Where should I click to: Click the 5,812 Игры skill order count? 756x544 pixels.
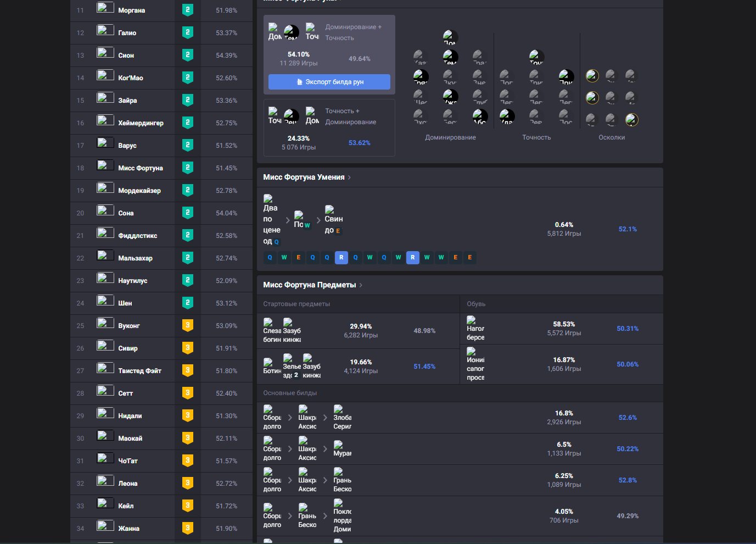pyautogui.click(x=564, y=234)
